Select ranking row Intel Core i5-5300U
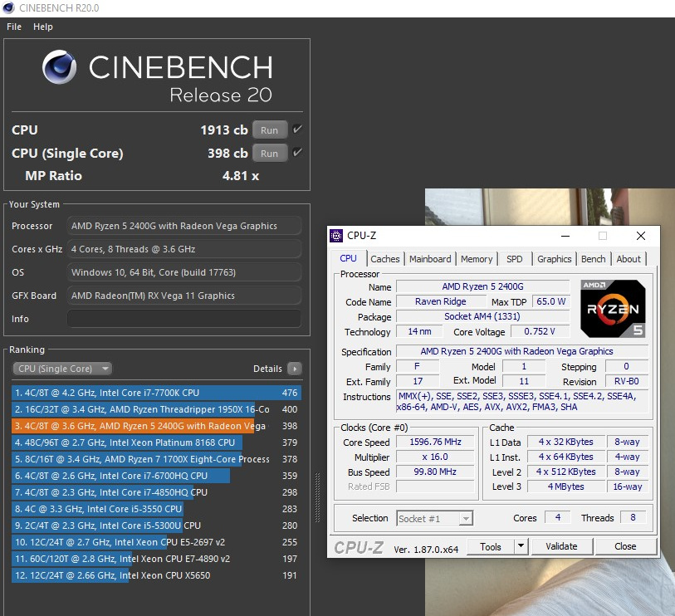675x616 pixels. (x=156, y=526)
